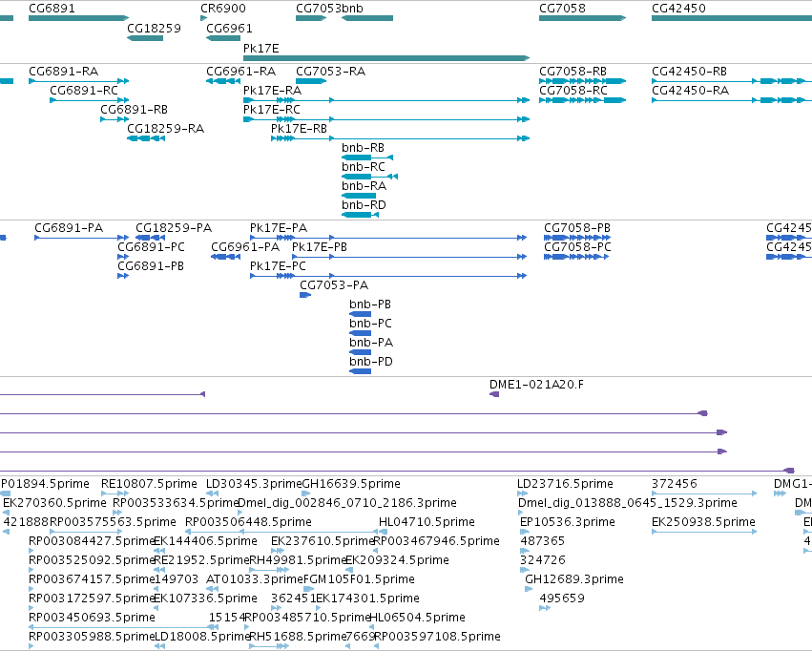Click the Pk17E-RB transcript label
The height and width of the screenshot is (651, 812).
(299, 129)
